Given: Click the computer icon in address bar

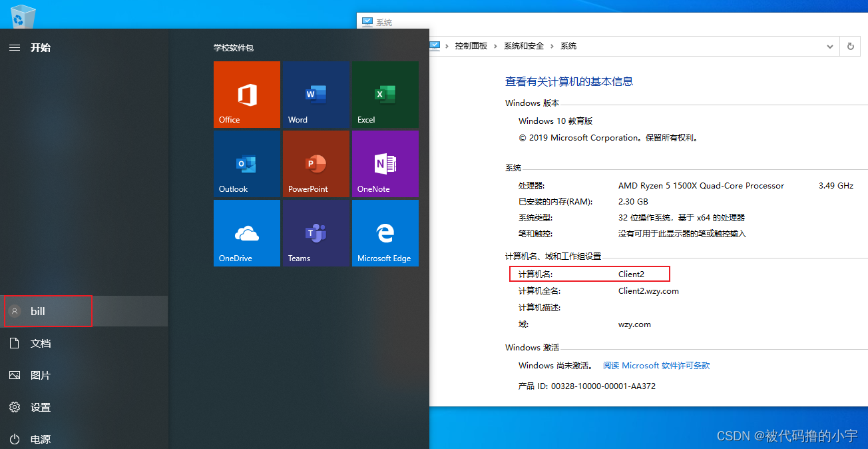Looking at the screenshot, I should tap(435, 46).
